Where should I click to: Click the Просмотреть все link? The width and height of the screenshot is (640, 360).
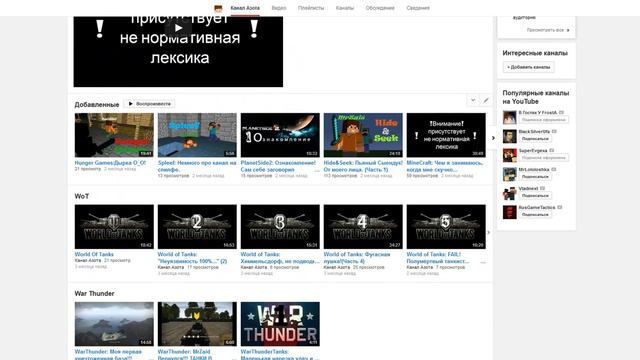pos(548,30)
